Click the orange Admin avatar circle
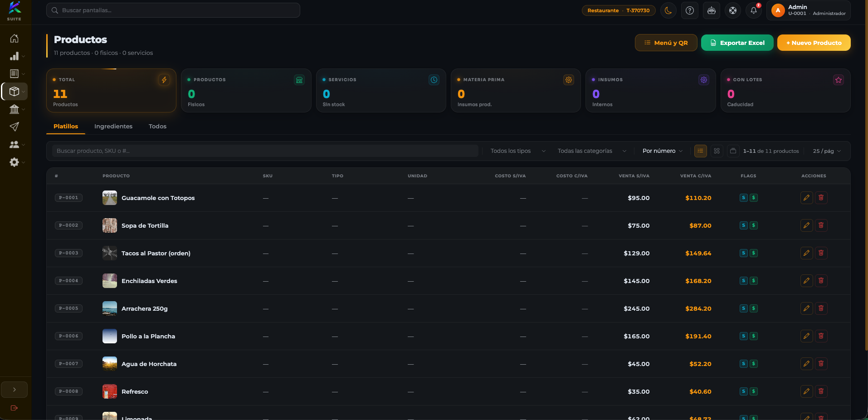Viewport: 868px width, 420px height. click(x=778, y=10)
